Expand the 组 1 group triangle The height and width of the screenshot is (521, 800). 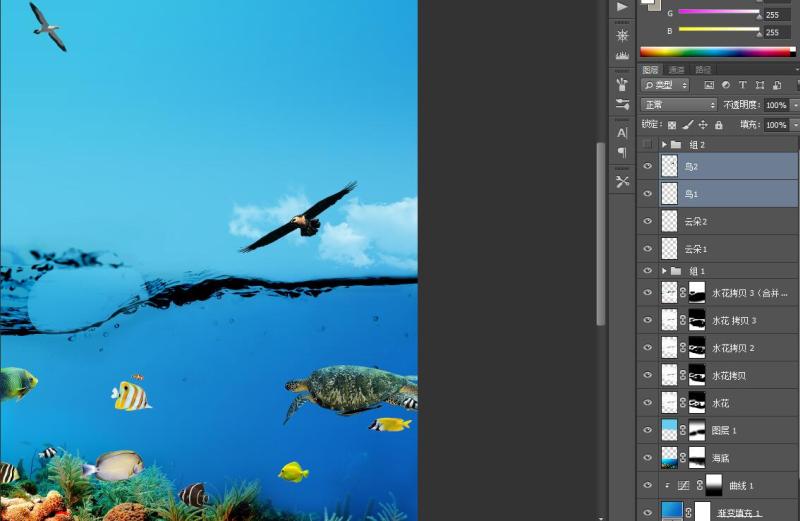click(664, 270)
